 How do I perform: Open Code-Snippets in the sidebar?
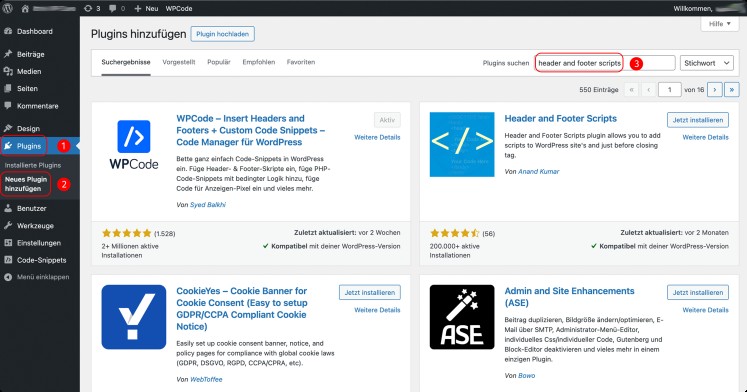click(40, 260)
